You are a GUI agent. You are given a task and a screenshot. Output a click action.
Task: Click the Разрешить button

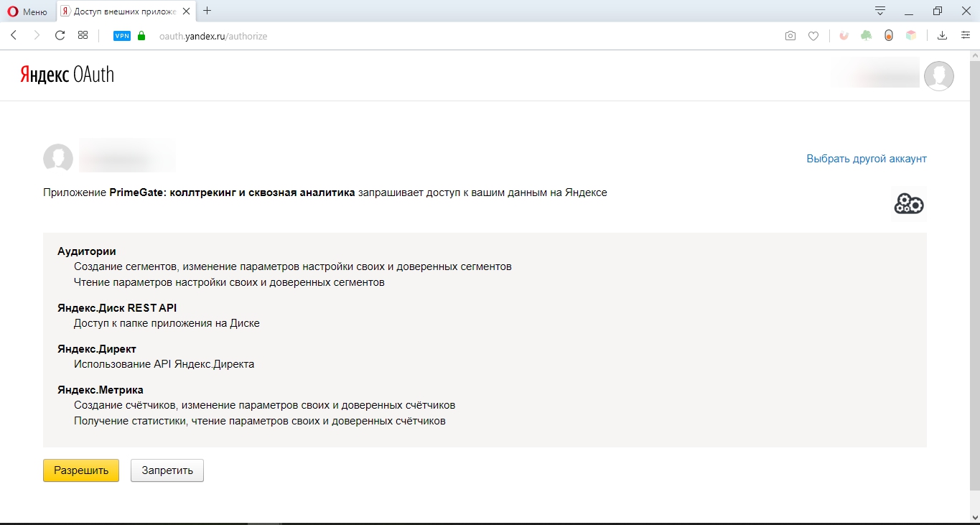tap(81, 470)
